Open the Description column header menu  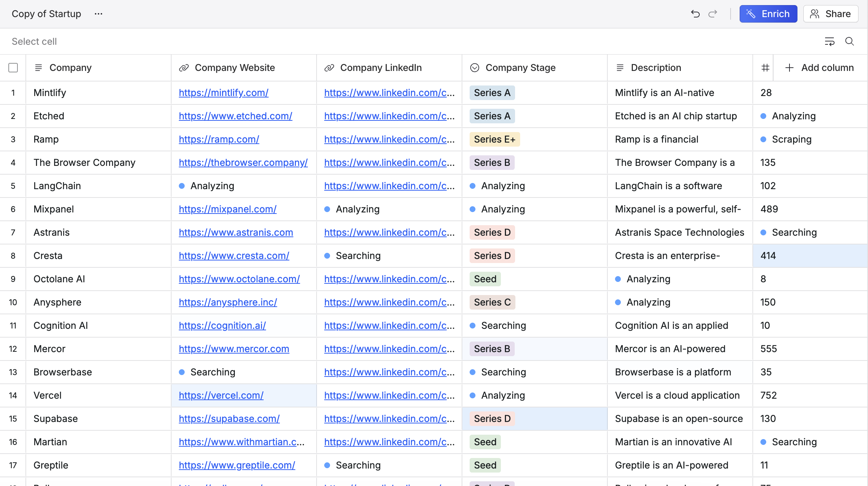(x=656, y=68)
